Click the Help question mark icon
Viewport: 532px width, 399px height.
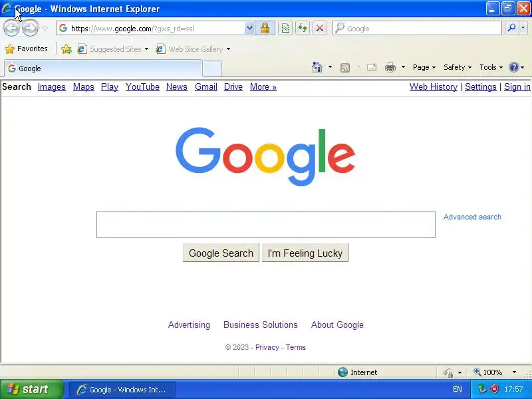point(513,67)
